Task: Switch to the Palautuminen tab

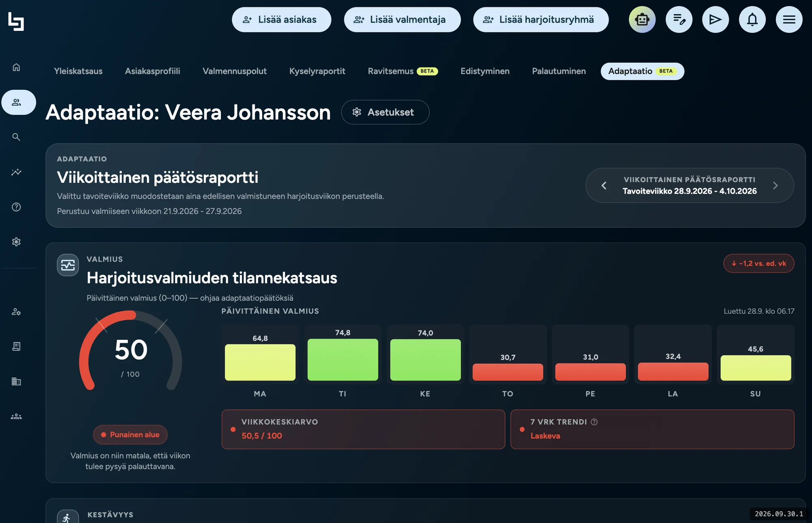Action: 559,71
